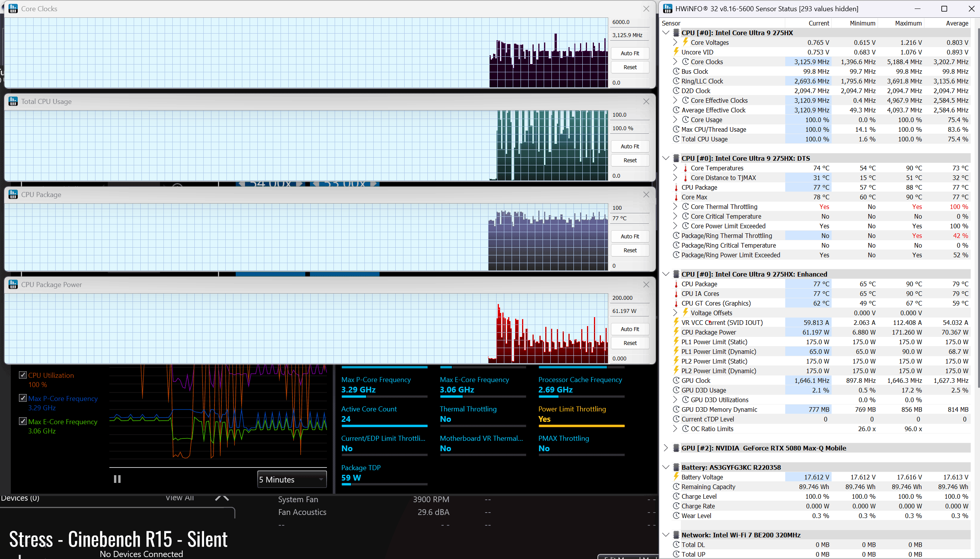Click the icon beside Current cTDP Level
This screenshot has height=559, width=980.
point(676,419)
